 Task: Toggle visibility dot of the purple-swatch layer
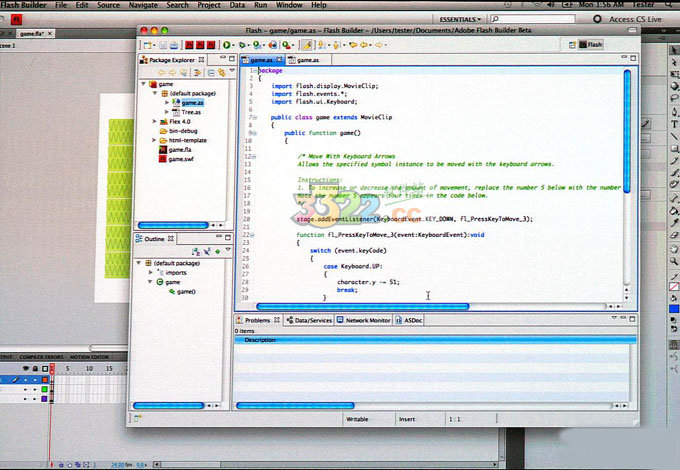click(x=25, y=398)
